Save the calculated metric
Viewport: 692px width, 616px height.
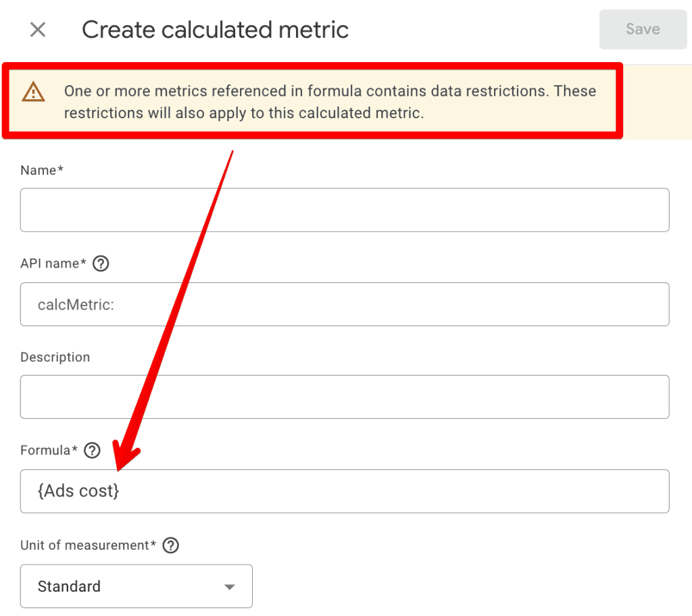pyautogui.click(x=642, y=29)
